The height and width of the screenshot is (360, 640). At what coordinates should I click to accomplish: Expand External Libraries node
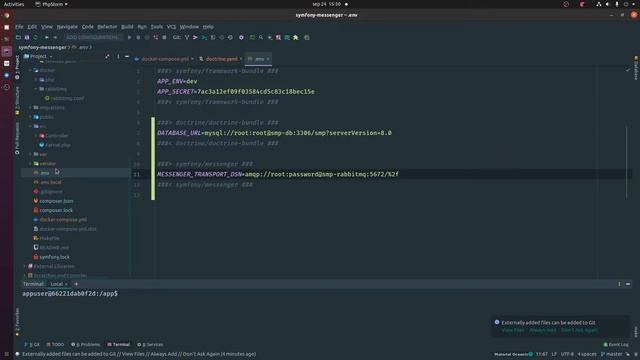coord(24,266)
